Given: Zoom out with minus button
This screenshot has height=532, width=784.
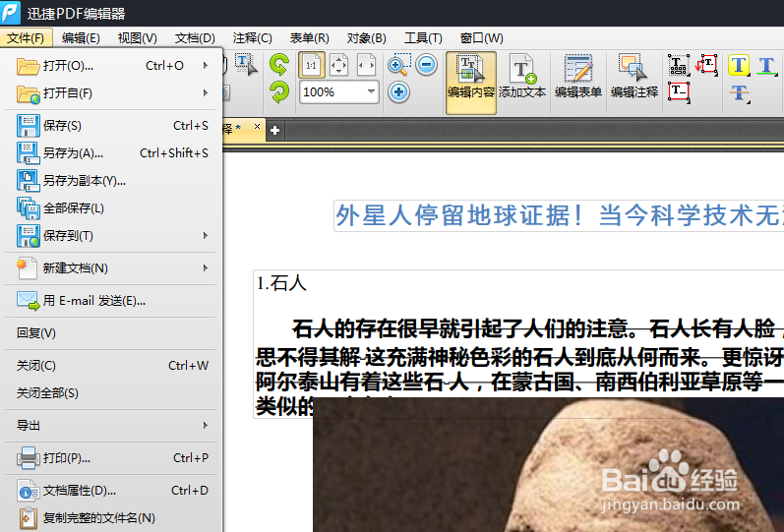Looking at the screenshot, I should (426, 65).
